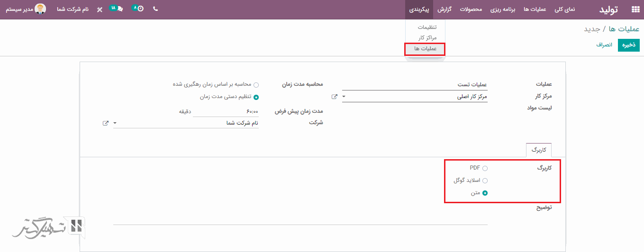Choose 'compute based on tracked time' radio
Screen dimensions: 644x252
[256, 85]
